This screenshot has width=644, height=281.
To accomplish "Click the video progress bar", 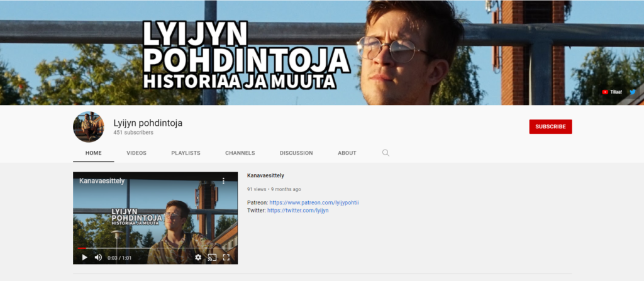I will 155,248.
